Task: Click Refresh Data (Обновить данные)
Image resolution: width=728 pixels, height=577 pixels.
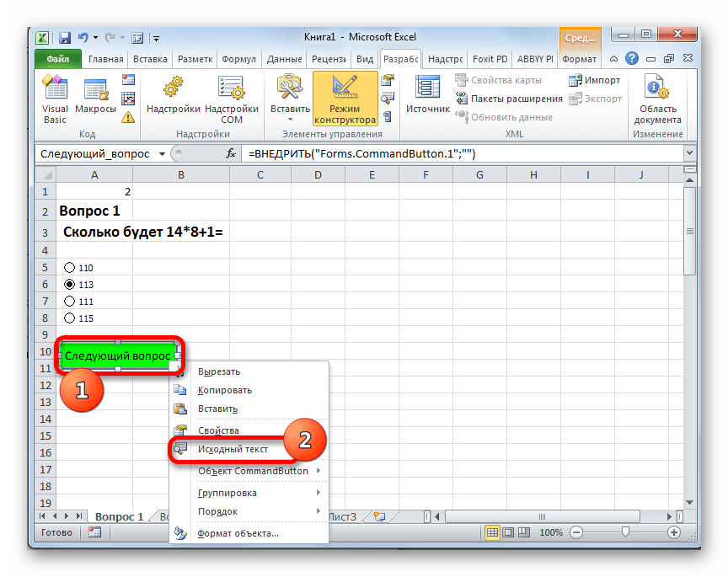Action: point(504,117)
